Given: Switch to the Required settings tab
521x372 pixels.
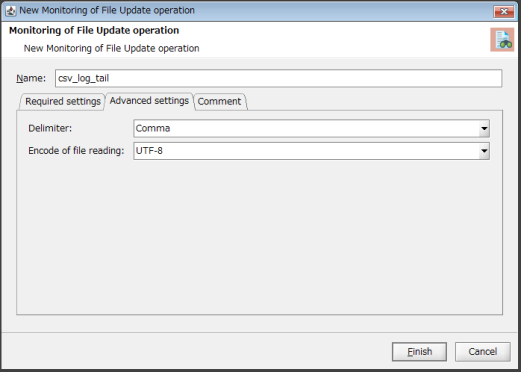Looking at the screenshot, I should tap(63, 101).
